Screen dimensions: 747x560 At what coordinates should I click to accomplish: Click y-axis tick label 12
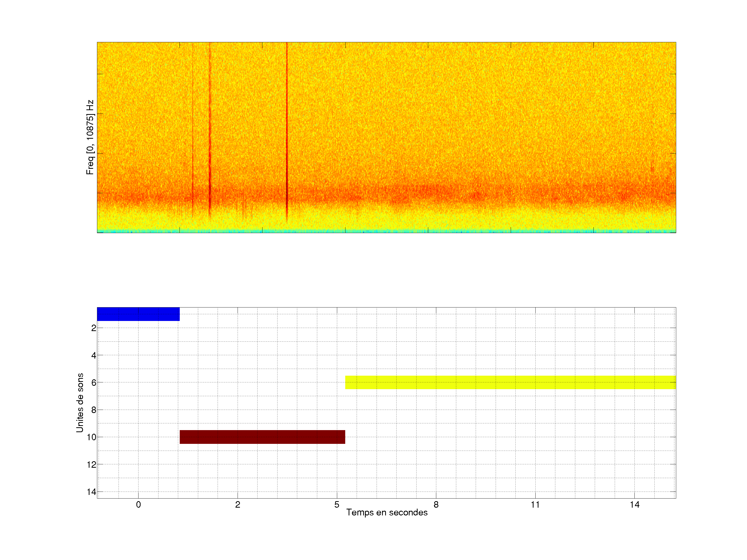coord(92,465)
